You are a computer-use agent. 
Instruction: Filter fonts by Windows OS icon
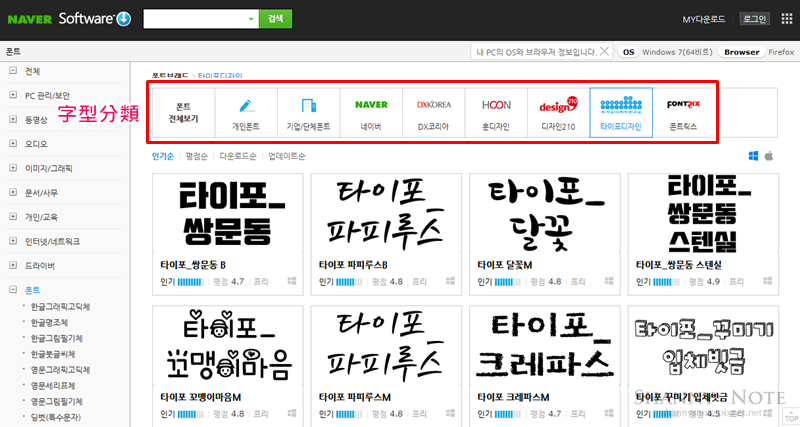[x=753, y=156]
